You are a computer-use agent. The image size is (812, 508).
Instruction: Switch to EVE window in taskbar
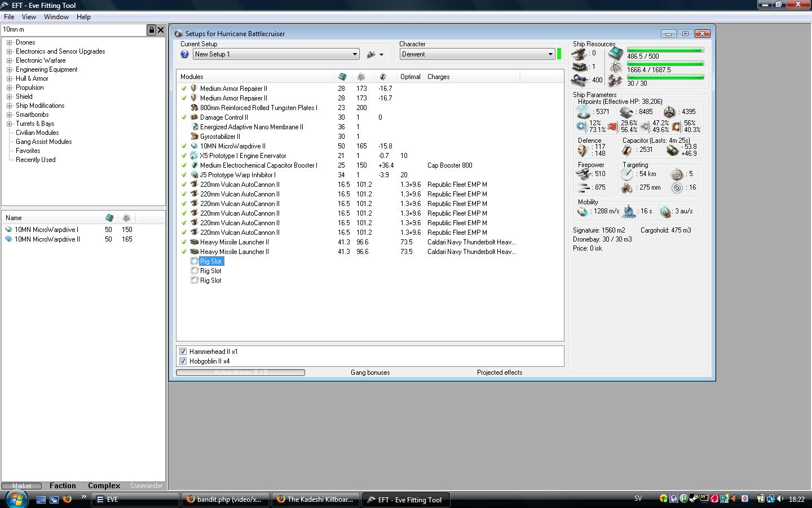[x=135, y=500]
